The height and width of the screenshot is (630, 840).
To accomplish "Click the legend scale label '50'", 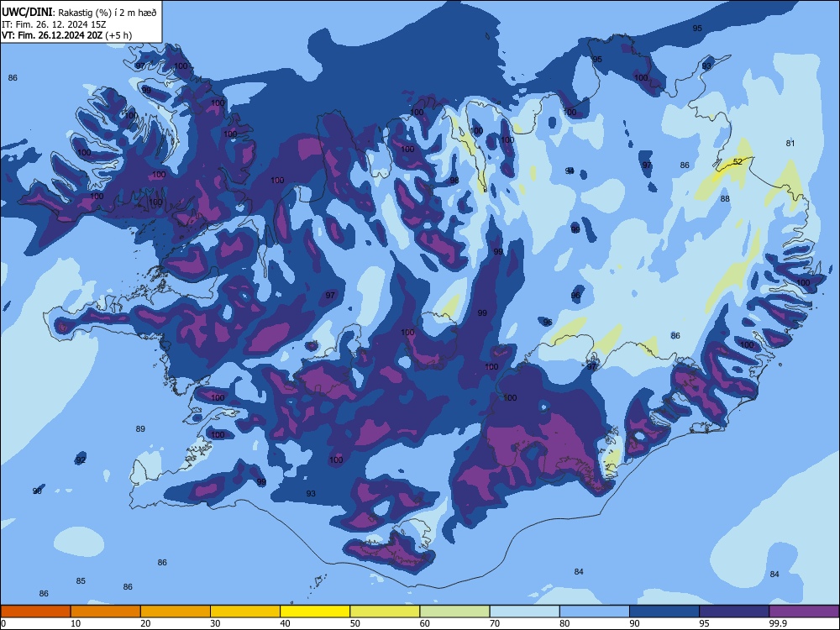I will [354, 623].
